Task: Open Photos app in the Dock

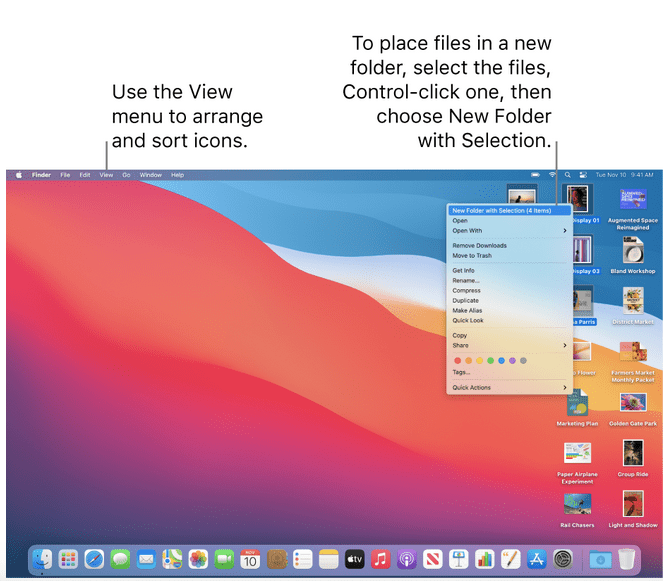Action: (x=198, y=560)
